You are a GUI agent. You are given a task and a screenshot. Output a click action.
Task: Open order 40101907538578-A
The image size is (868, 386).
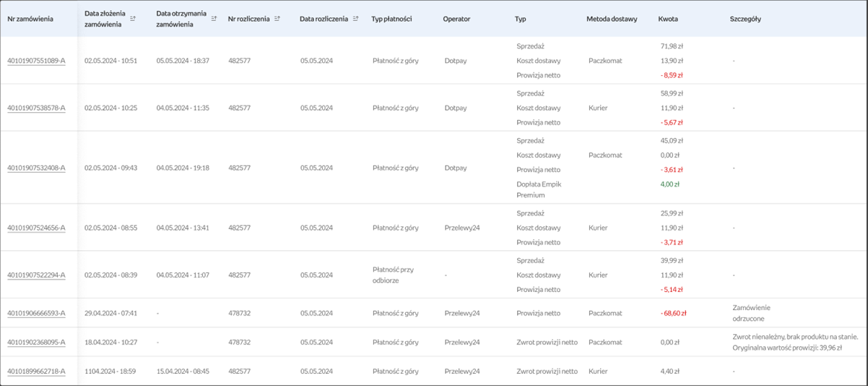tap(36, 108)
